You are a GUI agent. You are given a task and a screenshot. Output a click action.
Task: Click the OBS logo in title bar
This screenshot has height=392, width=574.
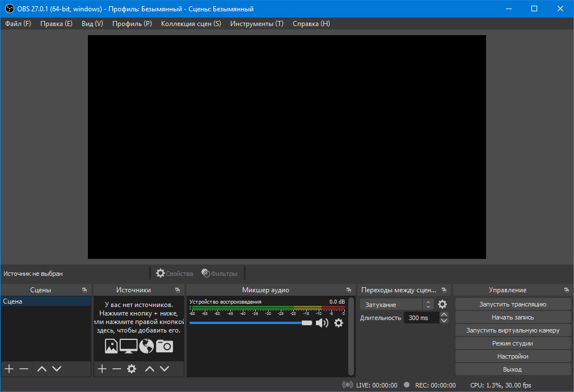pos(10,8)
